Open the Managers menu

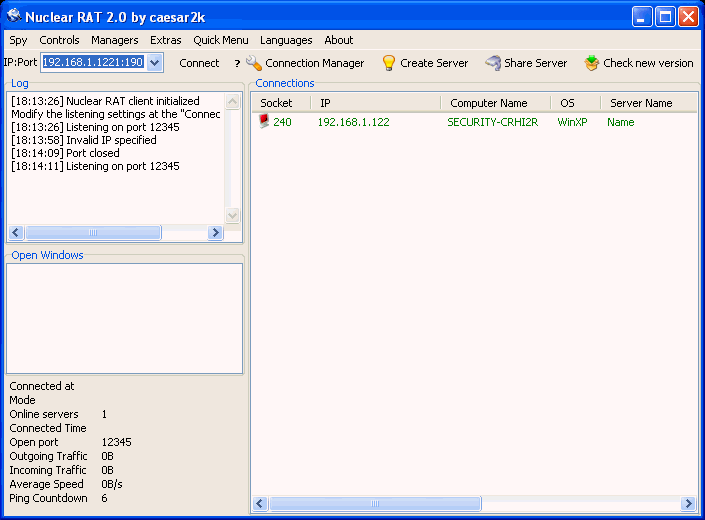point(115,40)
